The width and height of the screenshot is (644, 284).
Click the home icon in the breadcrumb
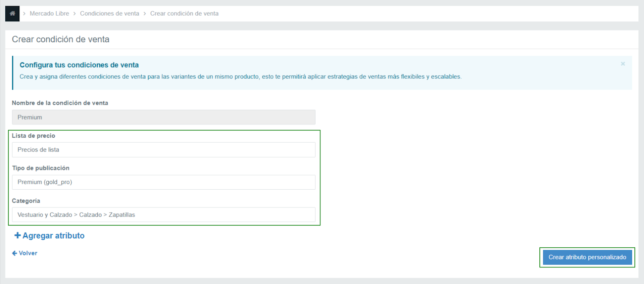click(12, 14)
